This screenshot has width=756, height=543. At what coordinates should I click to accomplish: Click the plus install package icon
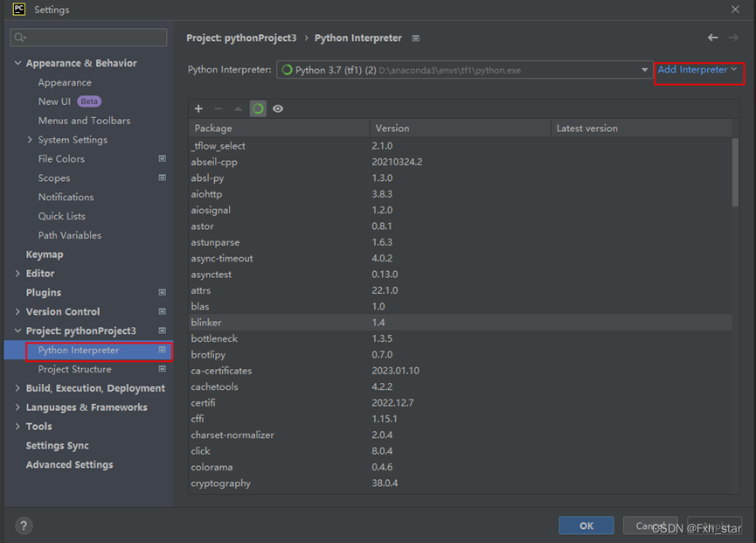click(198, 108)
